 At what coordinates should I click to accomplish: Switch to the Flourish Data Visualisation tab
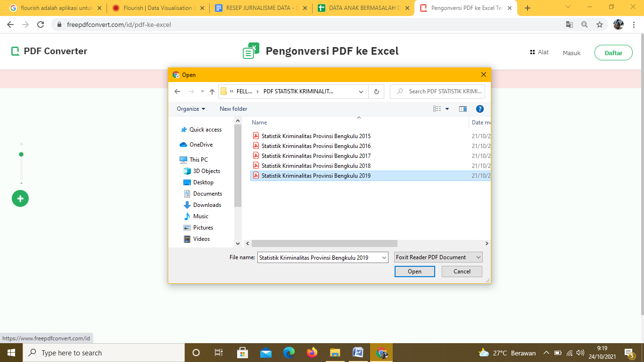(157, 8)
